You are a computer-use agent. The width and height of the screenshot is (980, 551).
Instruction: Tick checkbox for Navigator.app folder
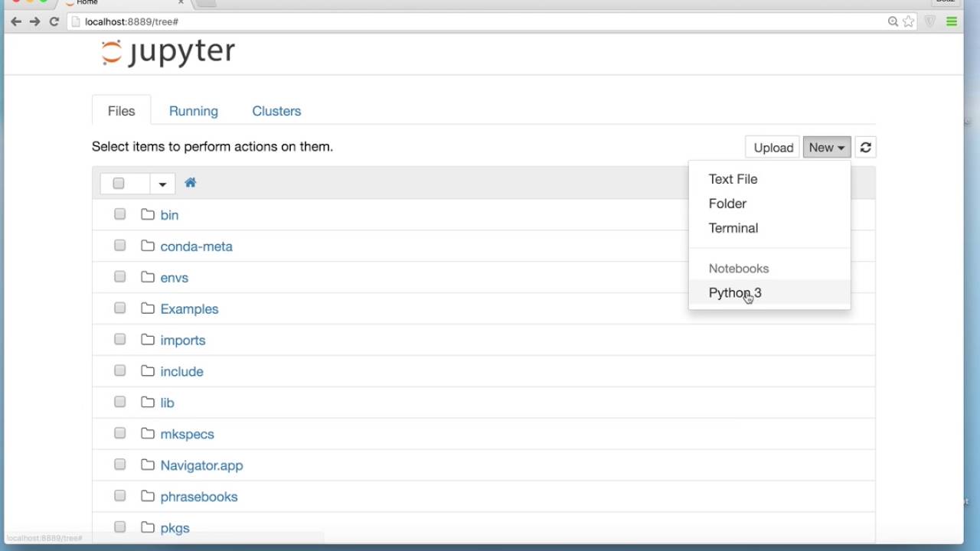[120, 465]
